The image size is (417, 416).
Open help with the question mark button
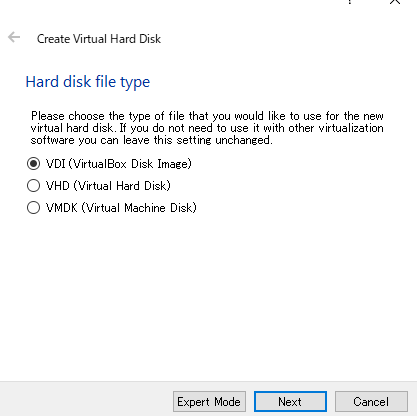pos(349,2)
